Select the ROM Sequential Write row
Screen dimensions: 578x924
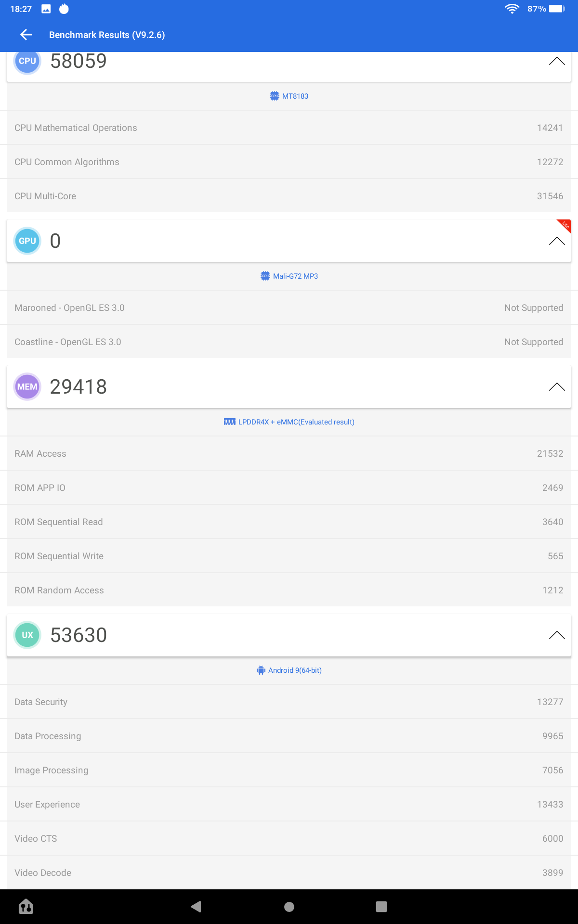coord(289,556)
